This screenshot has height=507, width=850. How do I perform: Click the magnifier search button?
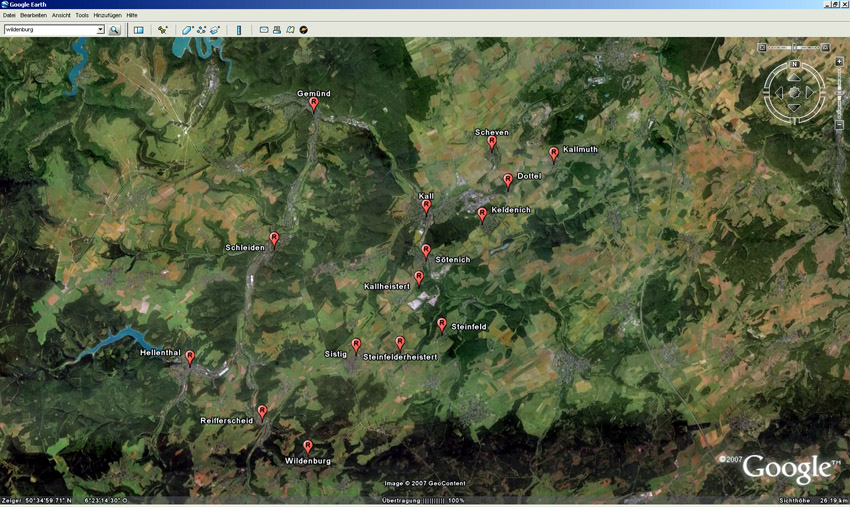[114, 30]
